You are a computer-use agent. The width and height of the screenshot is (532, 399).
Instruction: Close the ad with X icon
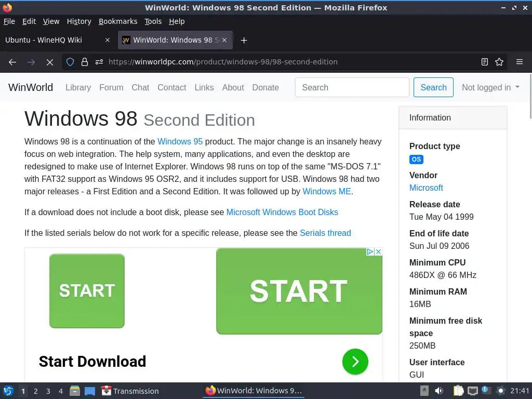(379, 252)
